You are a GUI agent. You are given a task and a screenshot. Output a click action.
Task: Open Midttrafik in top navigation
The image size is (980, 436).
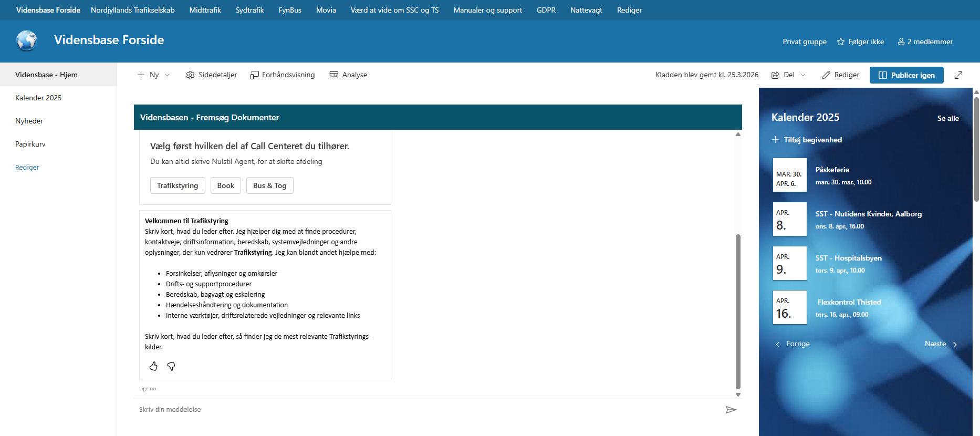pyautogui.click(x=205, y=10)
